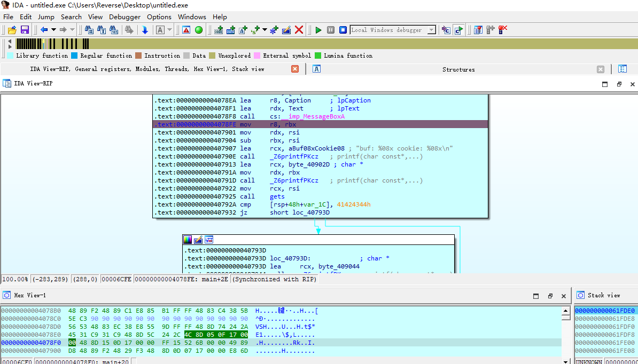
Task: Open the Edit menu
Action: pos(26,17)
